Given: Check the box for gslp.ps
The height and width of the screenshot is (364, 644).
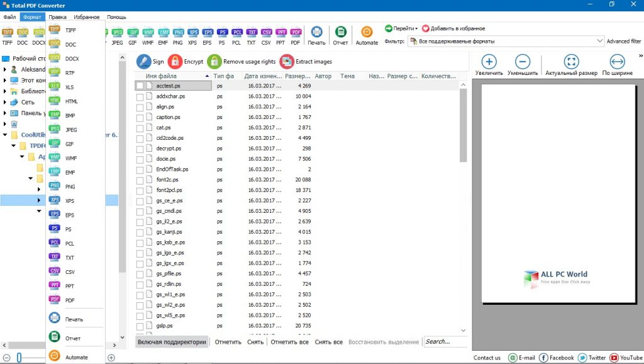Looking at the screenshot, I should [140, 326].
